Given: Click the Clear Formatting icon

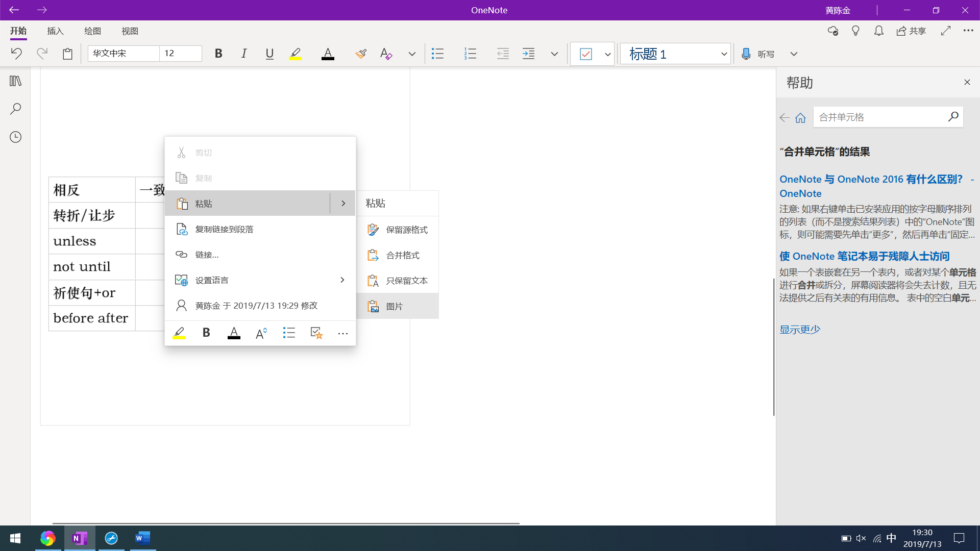Looking at the screenshot, I should coord(386,54).
